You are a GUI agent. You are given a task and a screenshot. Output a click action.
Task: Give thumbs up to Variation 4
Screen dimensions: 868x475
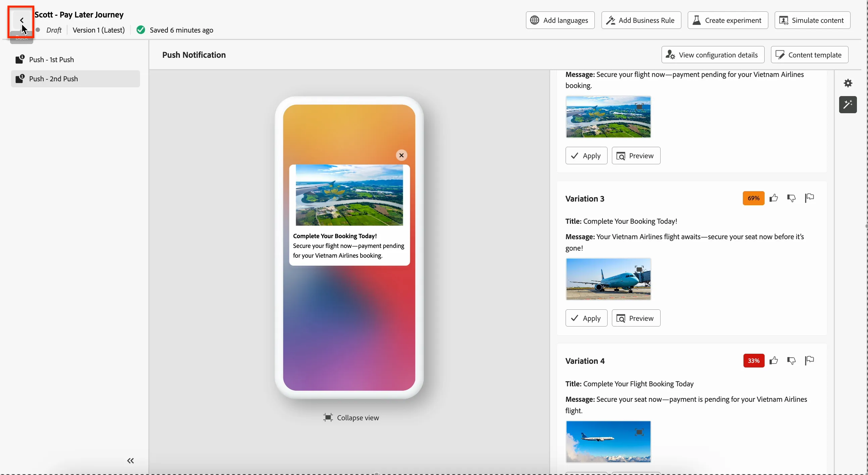(x=774, y=361)
